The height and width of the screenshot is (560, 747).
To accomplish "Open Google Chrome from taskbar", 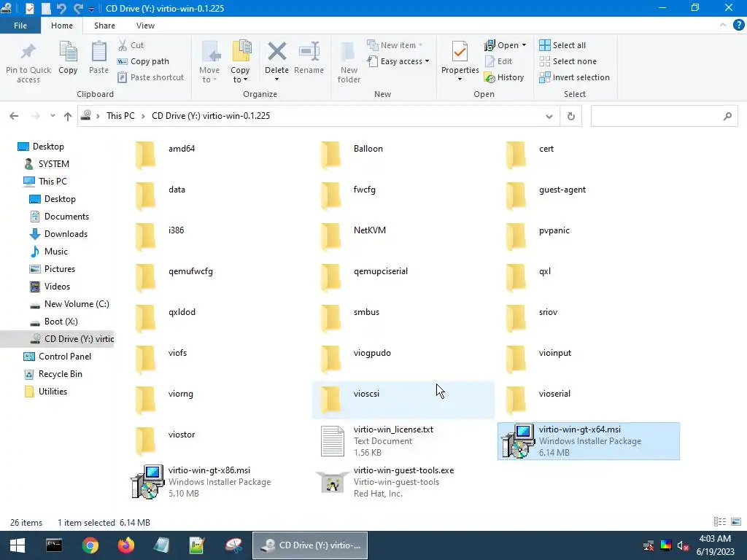I will (x=90, y=545).
